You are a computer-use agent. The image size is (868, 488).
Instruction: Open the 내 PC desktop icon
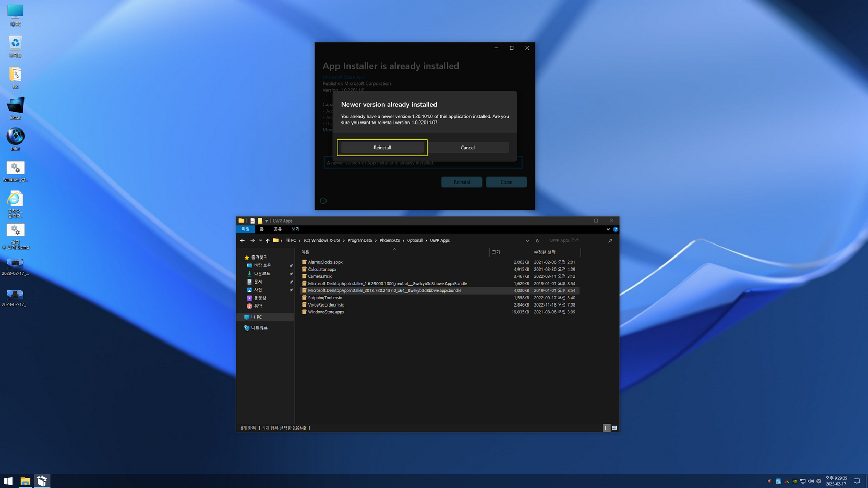[15, 15]
